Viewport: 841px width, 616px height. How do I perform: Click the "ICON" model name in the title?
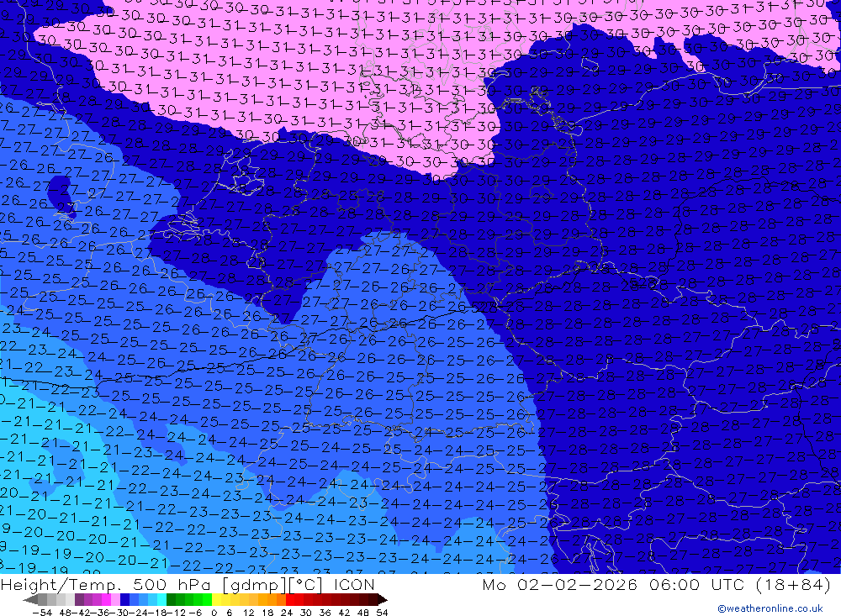pos(354,584)
